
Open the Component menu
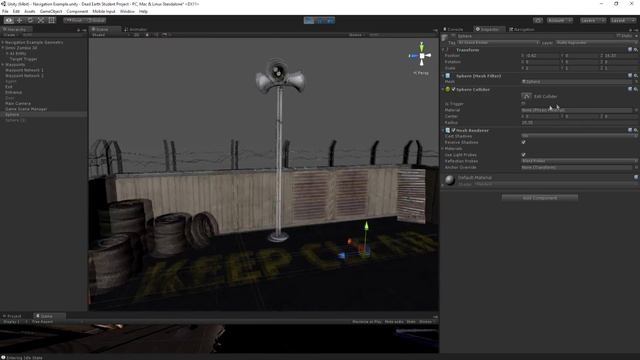point(77,11)
